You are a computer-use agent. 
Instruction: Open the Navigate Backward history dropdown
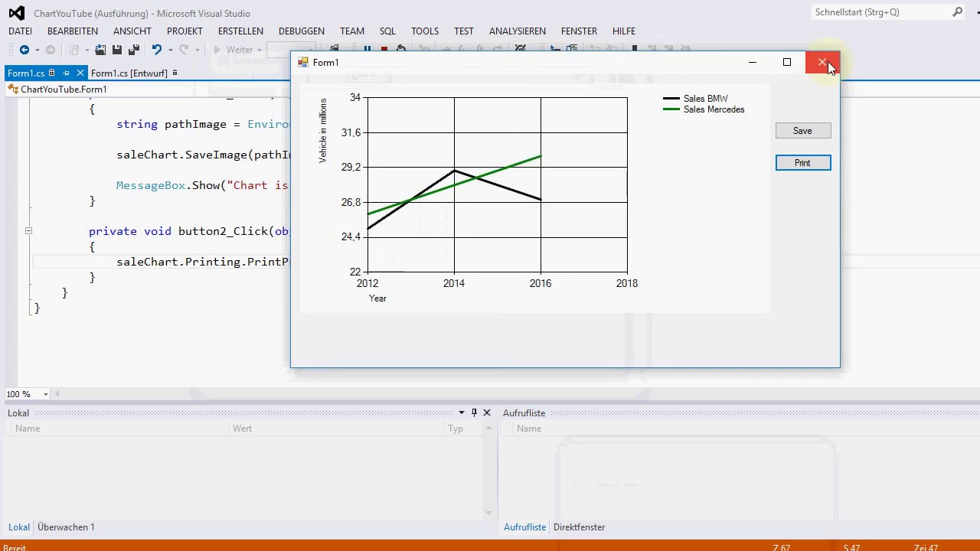[37, 51]
